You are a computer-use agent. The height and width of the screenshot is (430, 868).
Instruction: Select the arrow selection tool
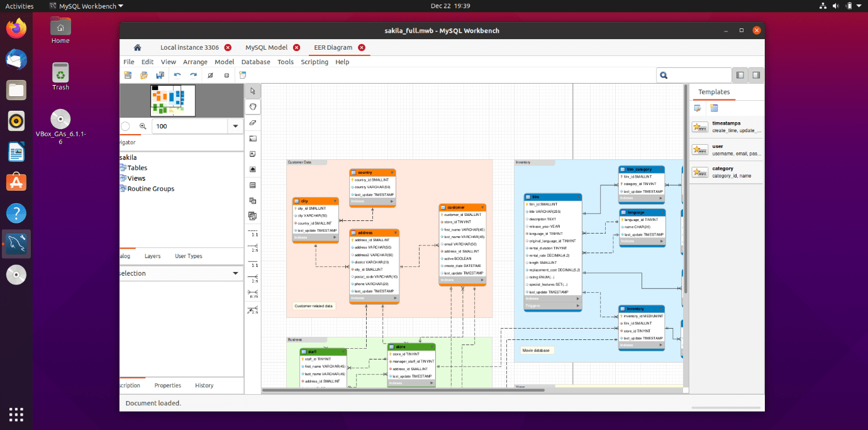[253, 91]
